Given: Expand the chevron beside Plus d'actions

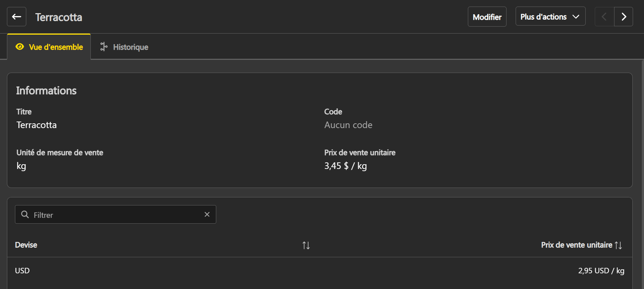Looking at the screenshot, I should click(x=576, y=17).
